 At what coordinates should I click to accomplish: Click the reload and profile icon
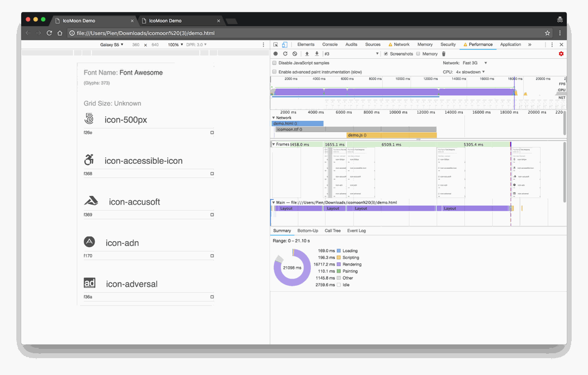[x=285, y=54]
